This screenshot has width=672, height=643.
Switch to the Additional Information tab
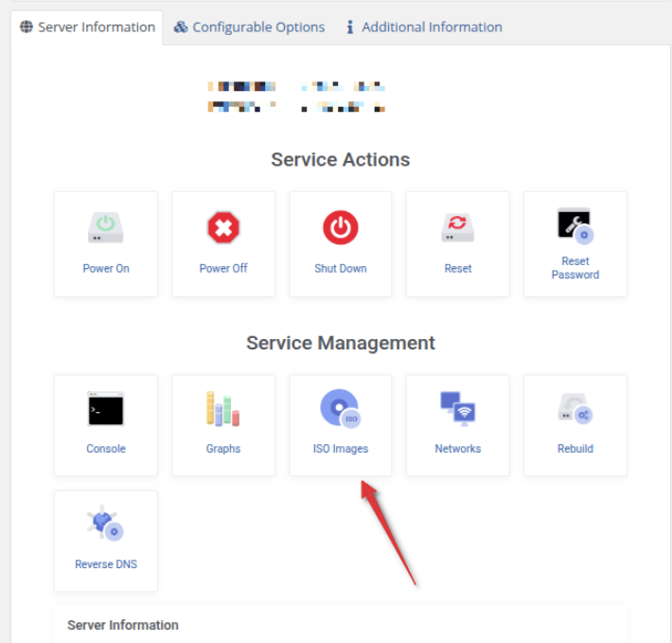click(424, 27)
